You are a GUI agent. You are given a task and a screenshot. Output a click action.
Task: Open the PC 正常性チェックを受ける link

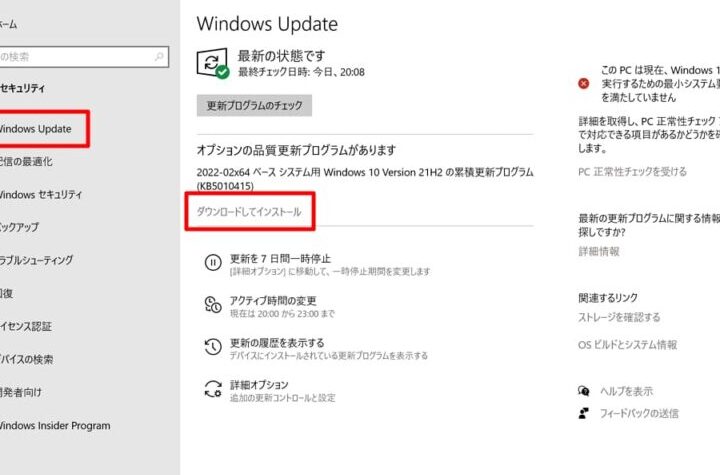pos(632,172)
